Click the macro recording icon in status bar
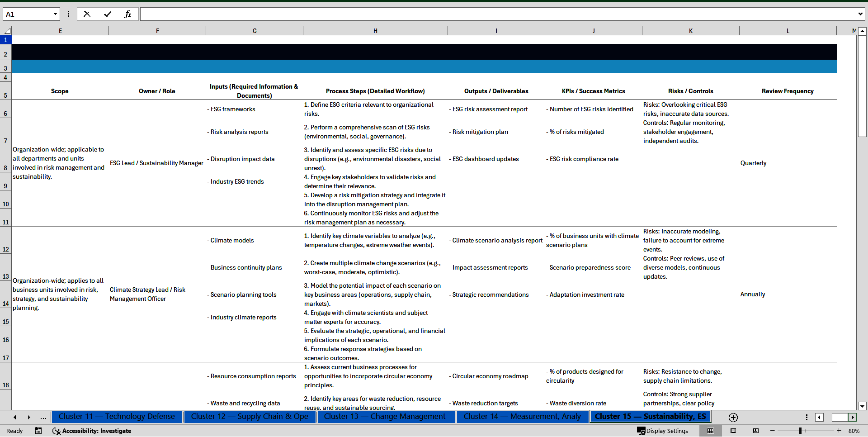 coord(38,431)
